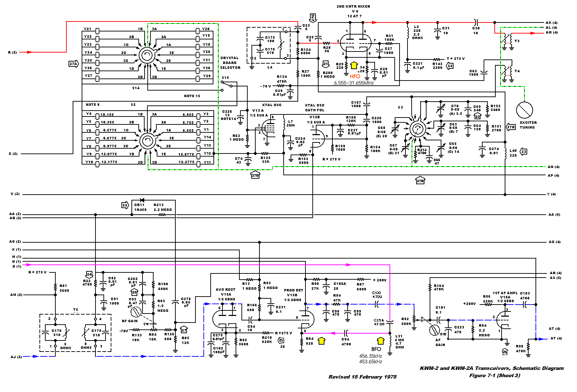Click the CRYSTAL BOARD SELECTOR label
The image size is (577, 392).
(230, 63)
